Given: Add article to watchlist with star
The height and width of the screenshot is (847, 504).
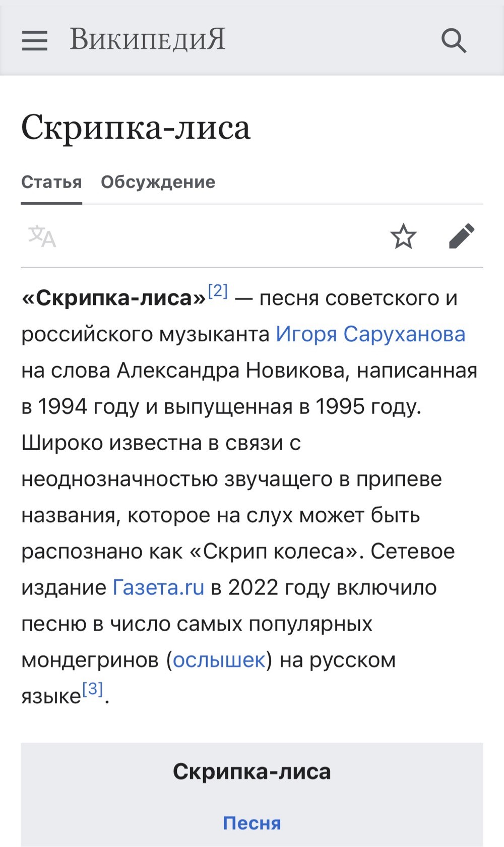Looking at the screenshot, I should (x=403, y=236).
